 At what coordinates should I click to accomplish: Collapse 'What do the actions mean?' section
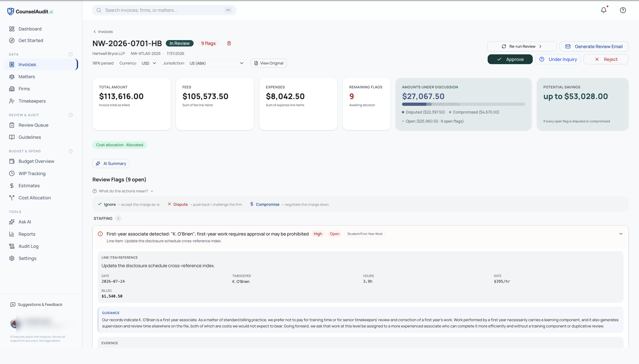(123, 191)
